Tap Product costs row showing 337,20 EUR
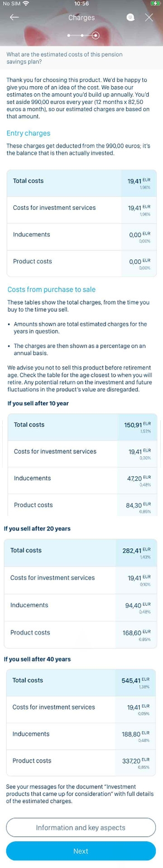This screenshot has width=163, height=868. [x=81, y=763]
